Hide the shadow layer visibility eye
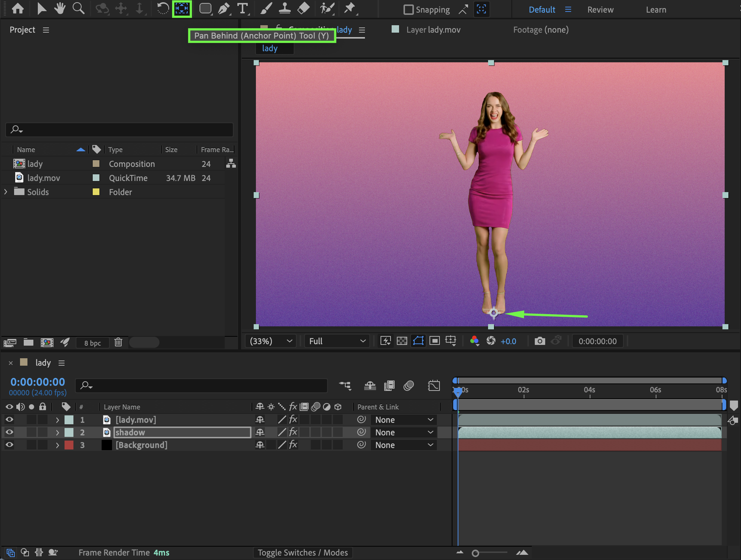This screenshot has width=741, height=560. pos(9,432)
